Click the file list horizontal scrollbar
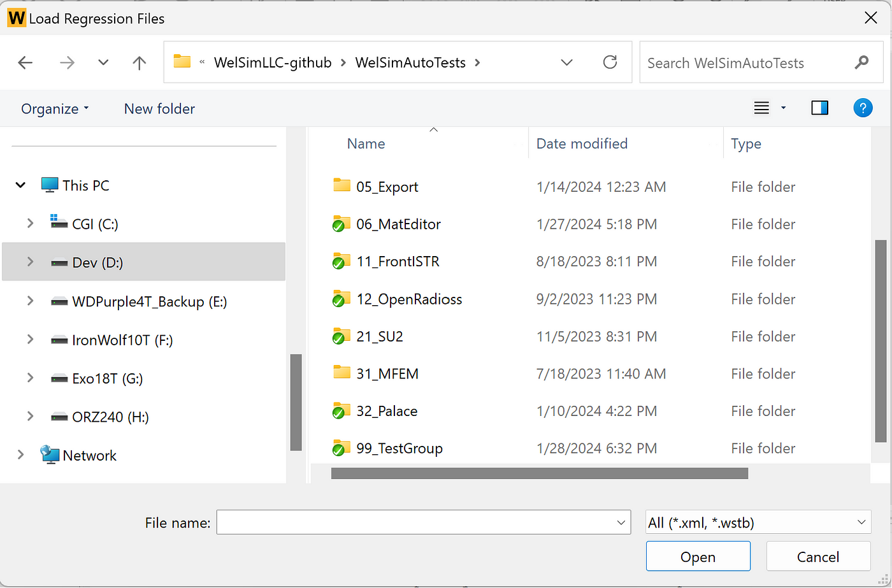The image size is (892, 588). click(540, 473)
